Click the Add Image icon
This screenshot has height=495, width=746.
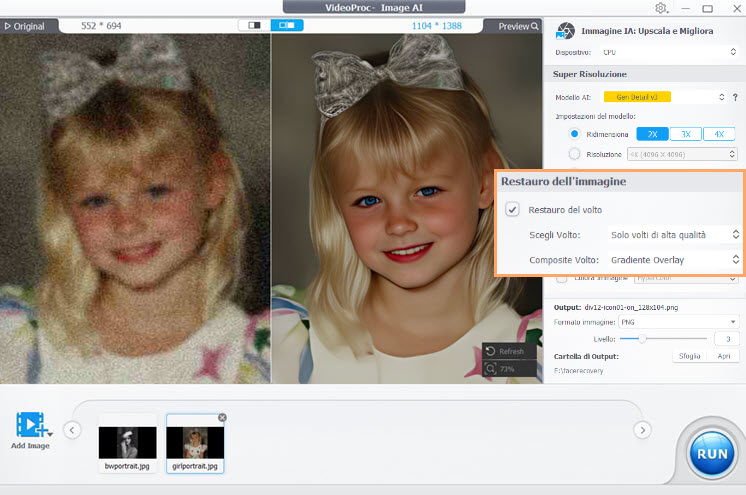coord(31,425)
